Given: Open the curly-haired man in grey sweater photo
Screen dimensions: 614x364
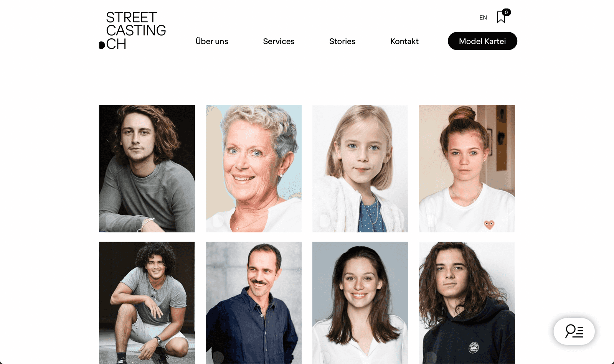Looking at the screenshot, I should pos(147,168).
